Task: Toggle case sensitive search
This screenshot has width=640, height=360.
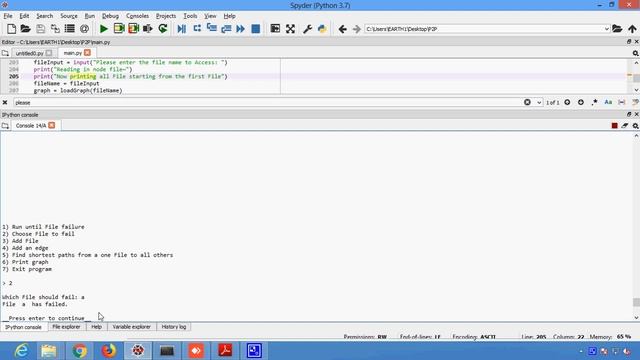Action: coord(608,102)
